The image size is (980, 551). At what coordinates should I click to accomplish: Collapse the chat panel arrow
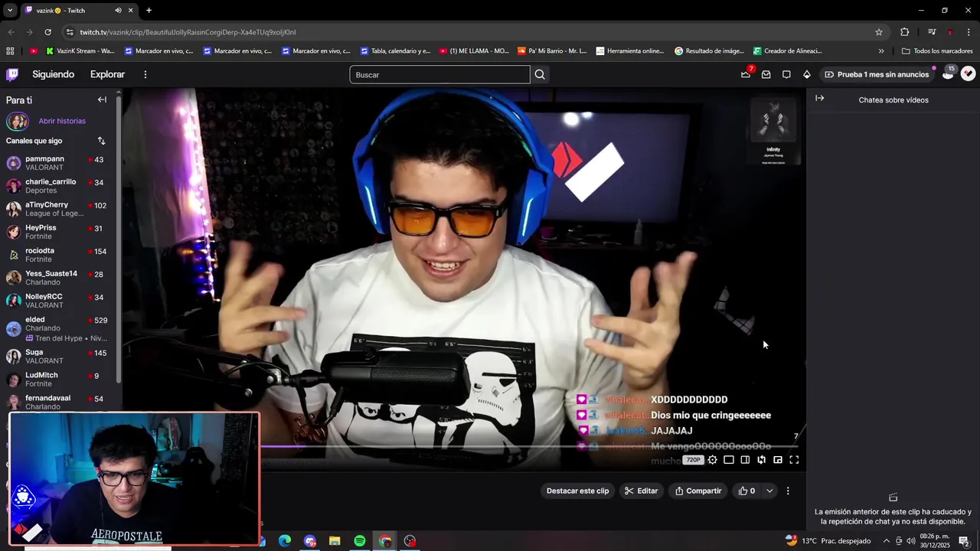(819, 98)
